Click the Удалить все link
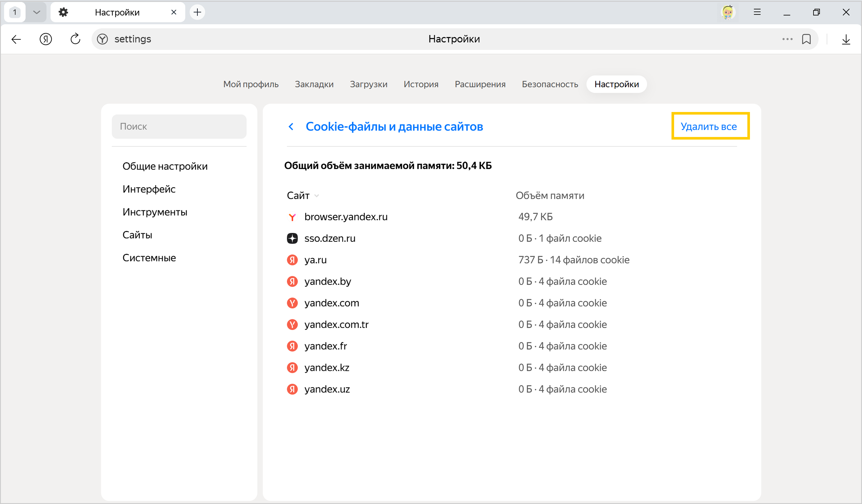862x504 pixels. [708, 126]
